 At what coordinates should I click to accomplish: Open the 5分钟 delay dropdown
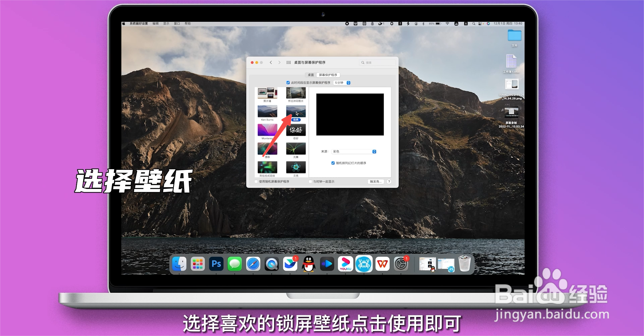point(342,83)
